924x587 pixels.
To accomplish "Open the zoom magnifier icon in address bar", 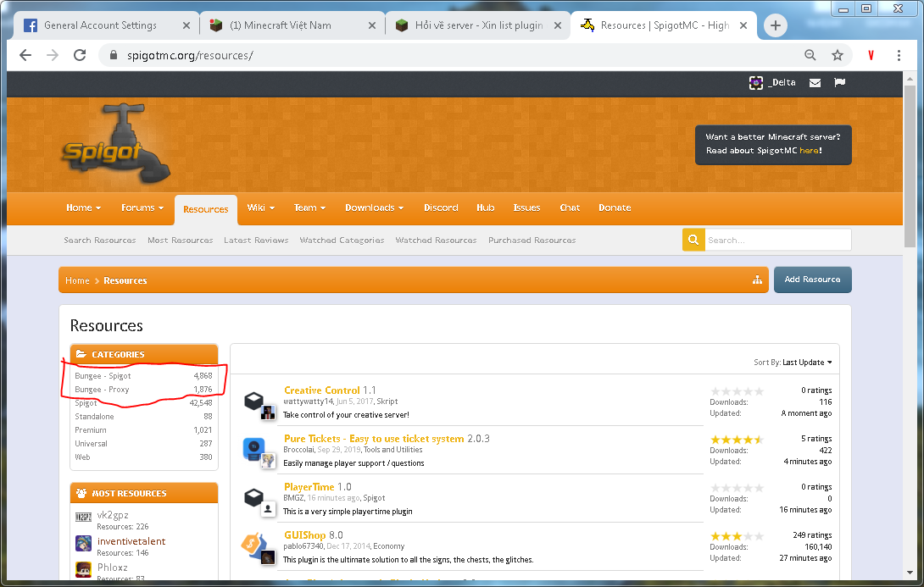I will click(810, 55).
